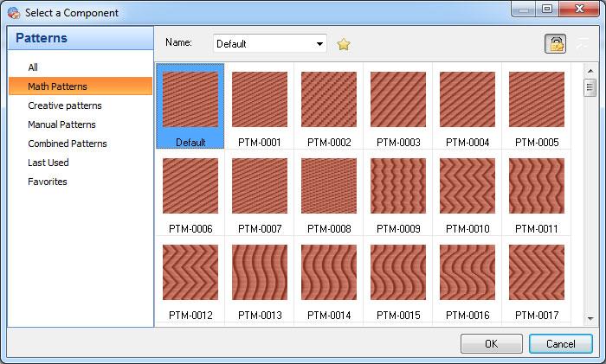Select zigzag pattern PTM-0010 thumbnail
The image size is (606, 364).
coord(467,186)
